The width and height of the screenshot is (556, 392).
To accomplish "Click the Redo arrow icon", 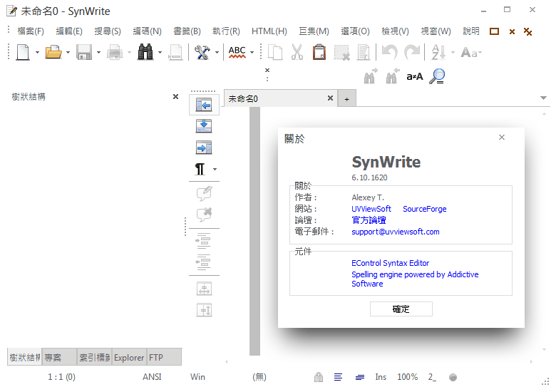I will pyautogui.click(x=412, y=53).
